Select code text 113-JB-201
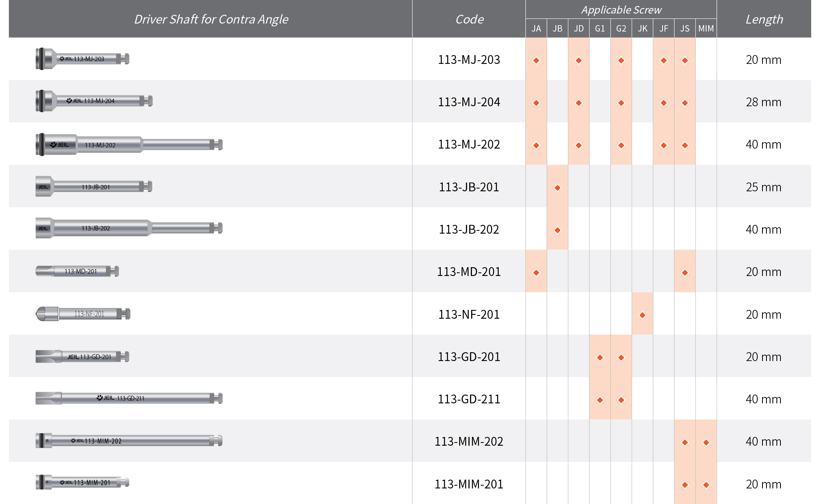Viewport: 826px width, 504px height. pyautogui.click(x=469, y=187)
